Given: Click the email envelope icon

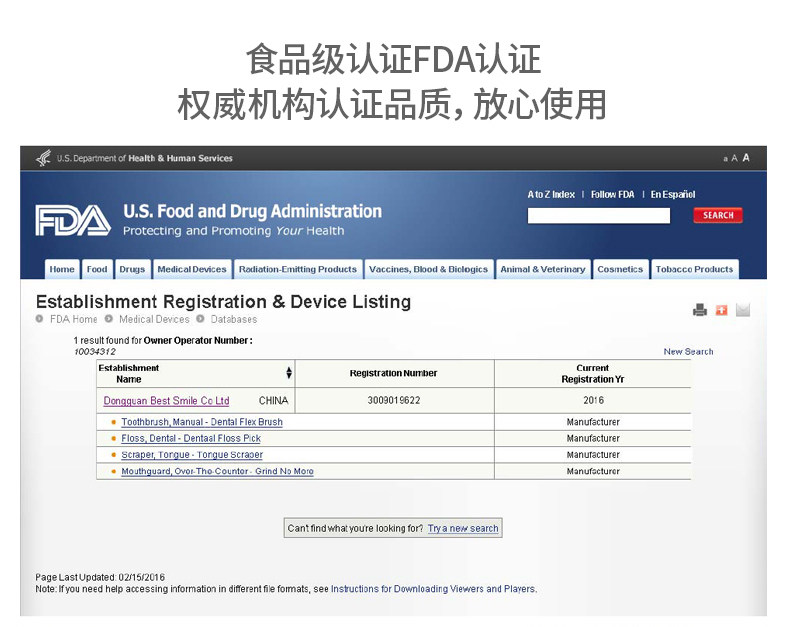Looking at the screenshot, I should [743, 310].
